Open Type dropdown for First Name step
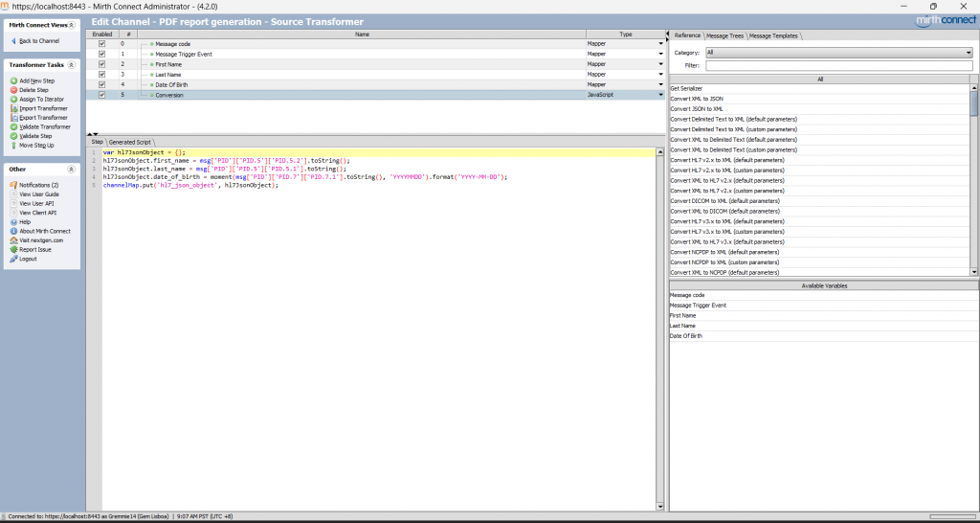The width and height of the screenshot is (980, 523). pos(660,64)
